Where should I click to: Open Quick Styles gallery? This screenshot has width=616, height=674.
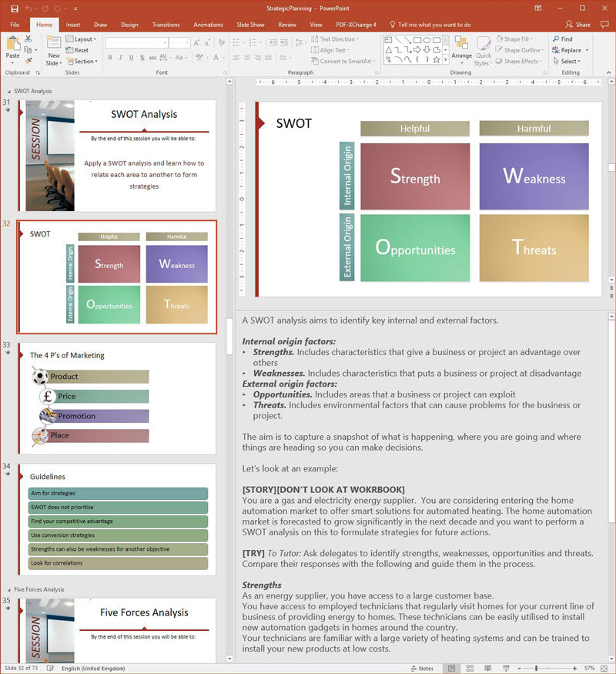[484, 51]
